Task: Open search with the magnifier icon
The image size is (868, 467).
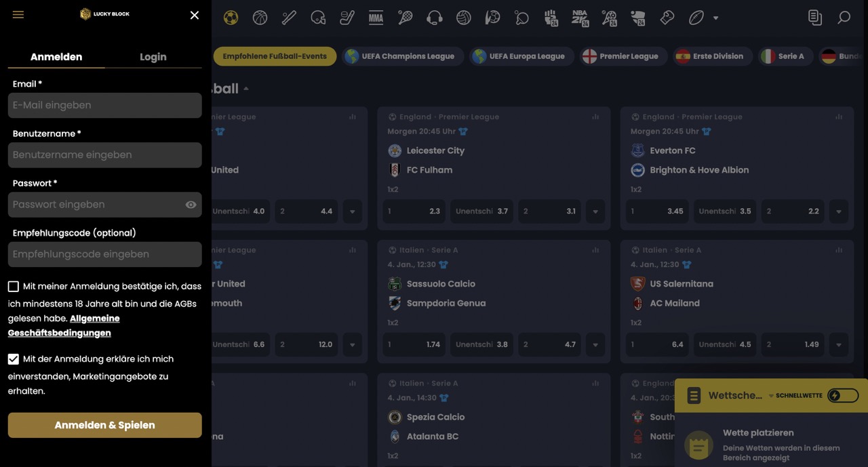Action: point(844,18)
